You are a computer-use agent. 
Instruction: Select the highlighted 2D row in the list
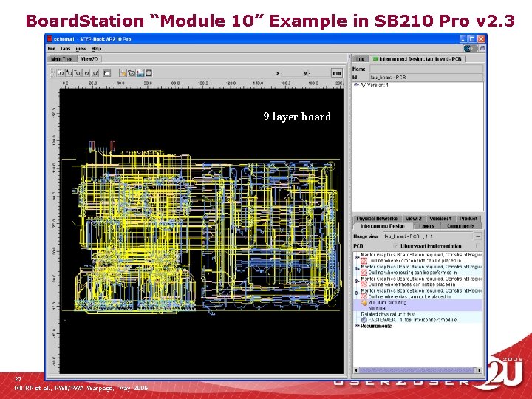[418, 305]
